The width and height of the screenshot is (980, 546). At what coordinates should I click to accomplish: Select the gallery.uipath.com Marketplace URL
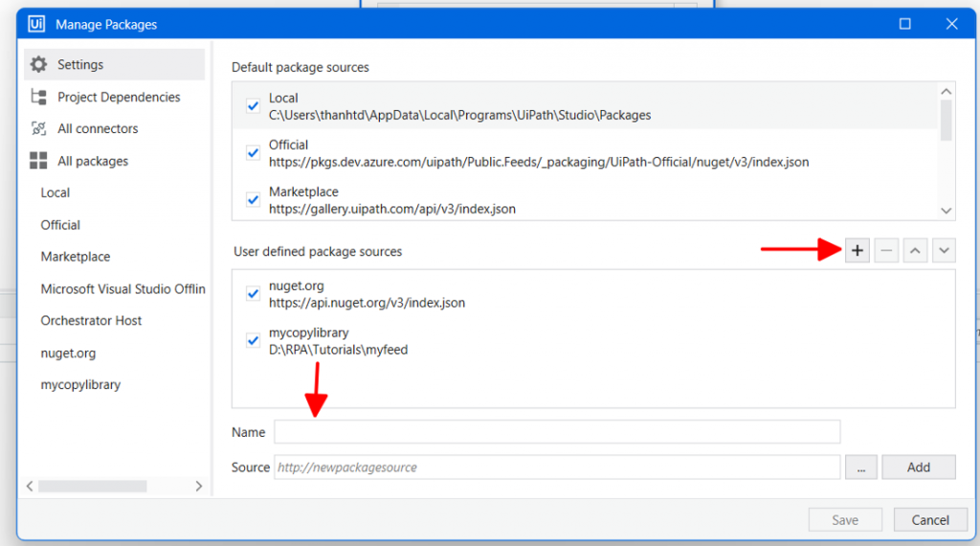[392, 209]
